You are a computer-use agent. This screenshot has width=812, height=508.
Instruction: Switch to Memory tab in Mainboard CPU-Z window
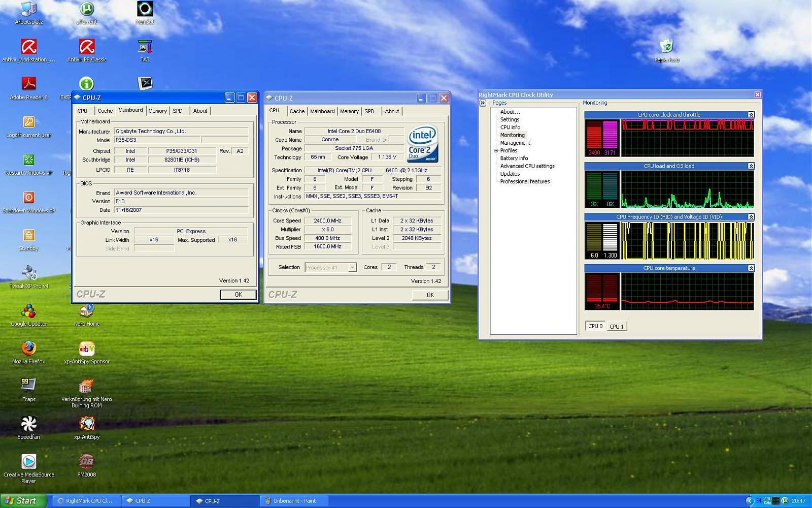pos(157,111)
